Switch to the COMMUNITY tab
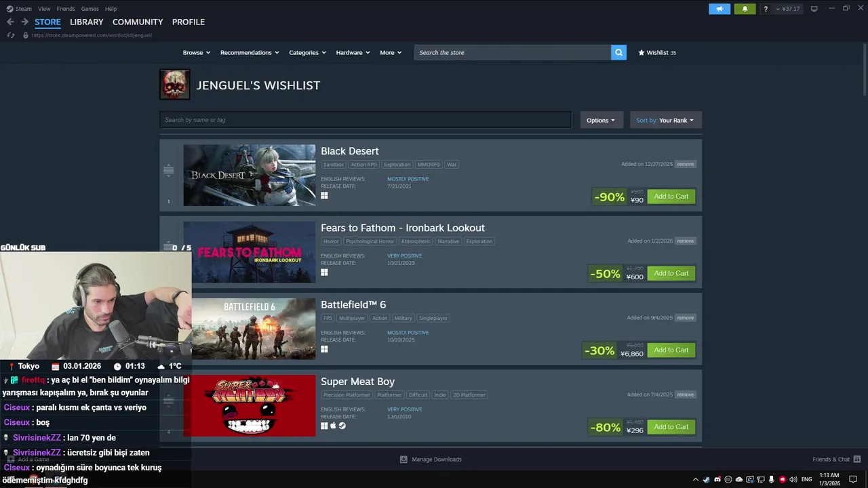The height and width of the screenshot is (488, 868). coord(138,22)
